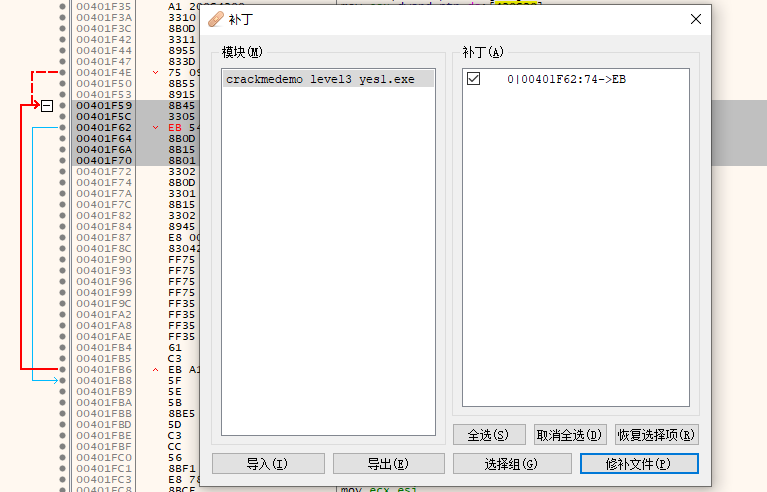Collapse the block at 00401F59

[x=47, y=106]
